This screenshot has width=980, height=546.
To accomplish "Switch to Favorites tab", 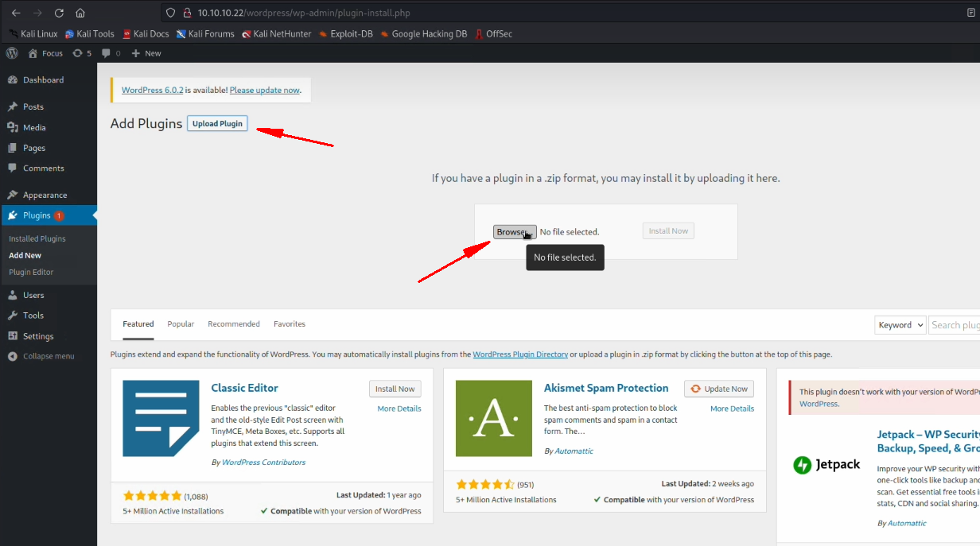I will [290, 324].
